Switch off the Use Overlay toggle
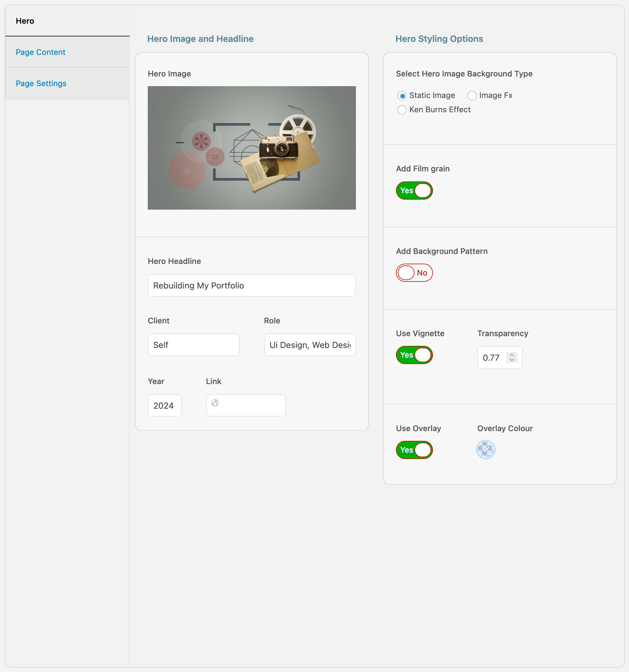 414,450
